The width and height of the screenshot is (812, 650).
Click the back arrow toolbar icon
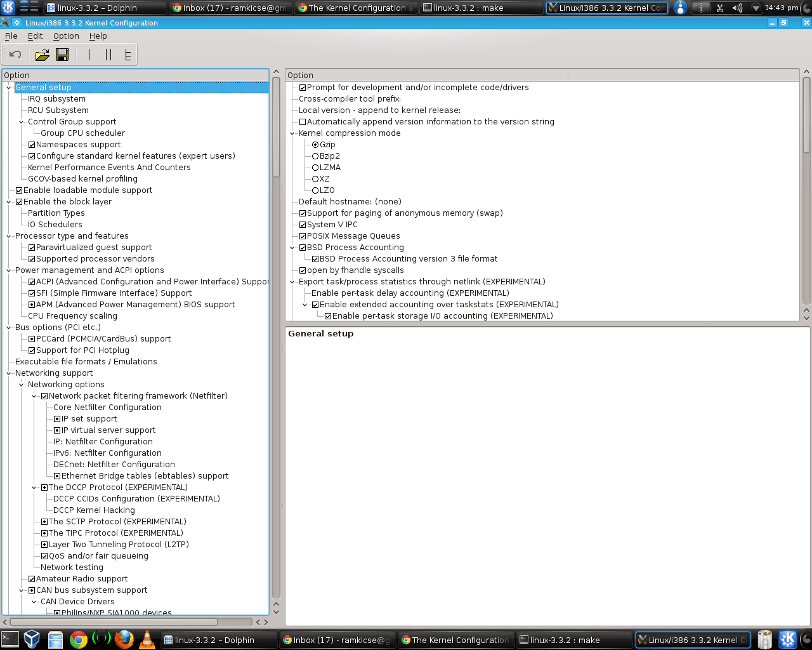point(14,55)
